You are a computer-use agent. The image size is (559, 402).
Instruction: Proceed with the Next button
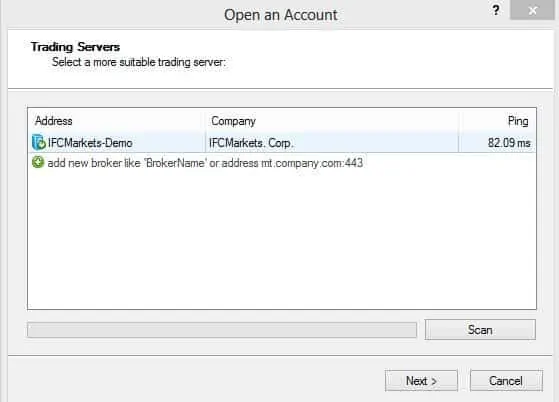421,381
